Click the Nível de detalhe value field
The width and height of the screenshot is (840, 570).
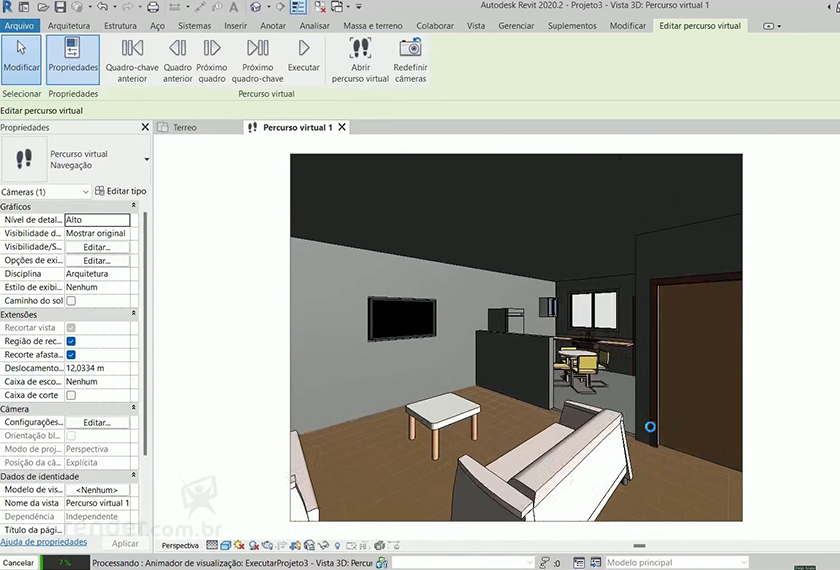click(x=97, y=220)
